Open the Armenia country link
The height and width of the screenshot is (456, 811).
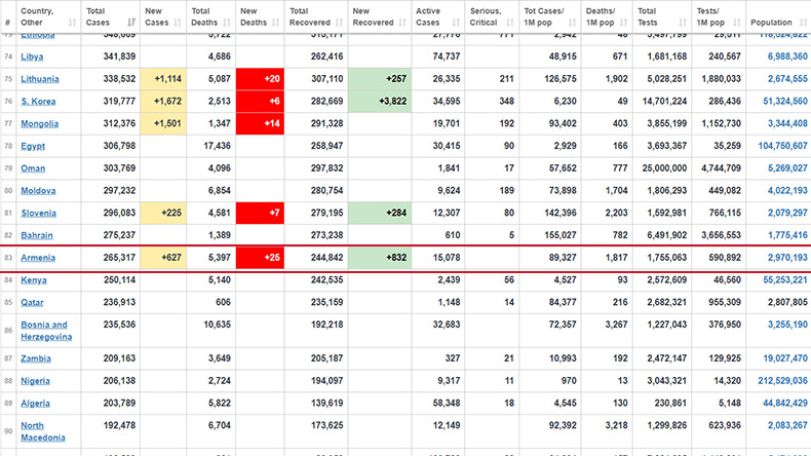[38, 257]
